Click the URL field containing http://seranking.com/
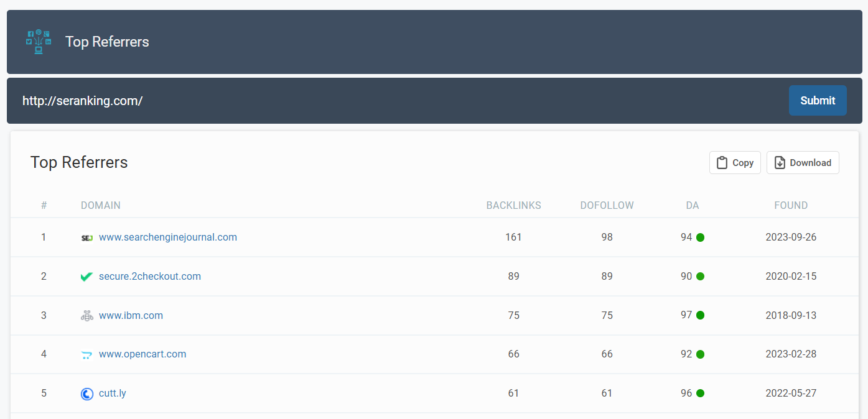The height and width of the screenshot is (419, 868). tap(398, 101)
